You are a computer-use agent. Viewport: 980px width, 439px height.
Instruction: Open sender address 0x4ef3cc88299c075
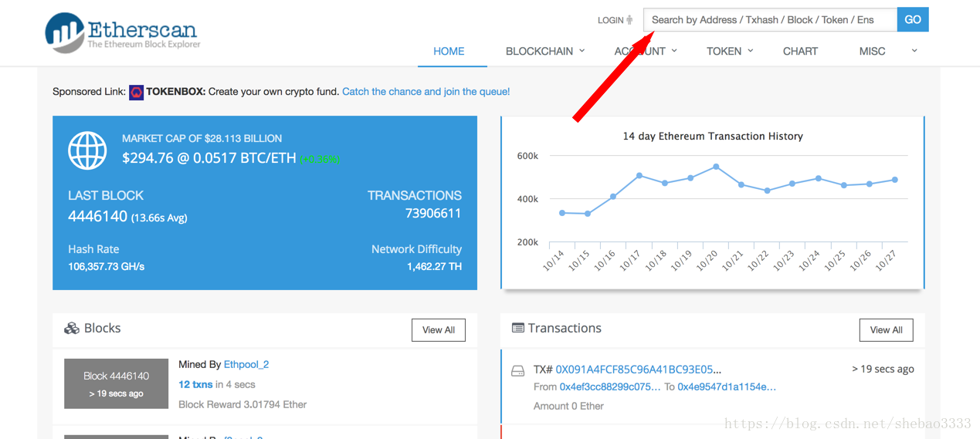coord(610,387)
